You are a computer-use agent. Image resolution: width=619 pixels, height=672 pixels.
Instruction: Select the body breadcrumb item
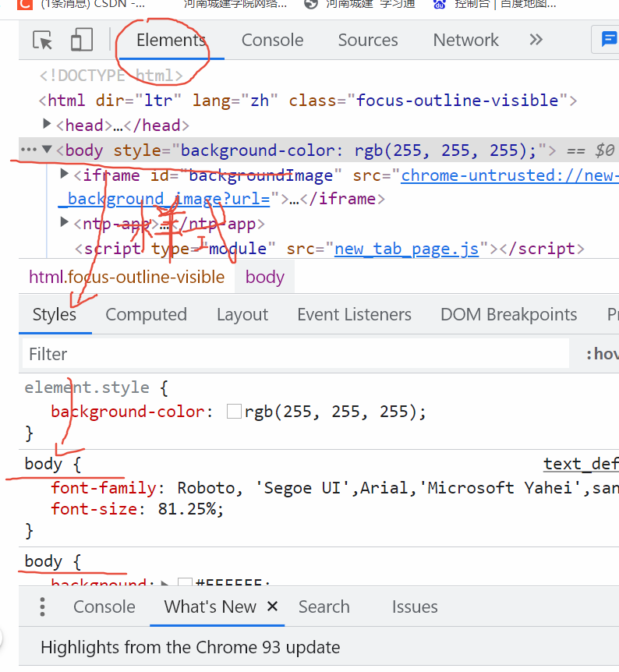264,278
